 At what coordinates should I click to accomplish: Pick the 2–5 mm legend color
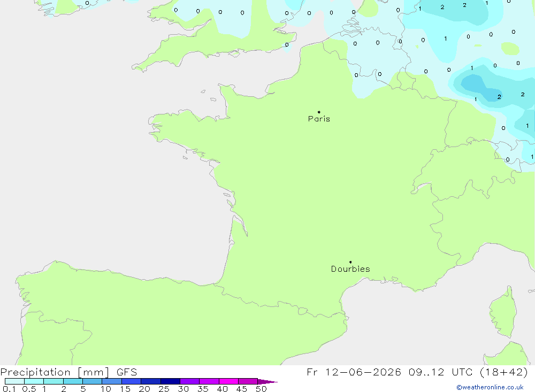tap(73, 381)
